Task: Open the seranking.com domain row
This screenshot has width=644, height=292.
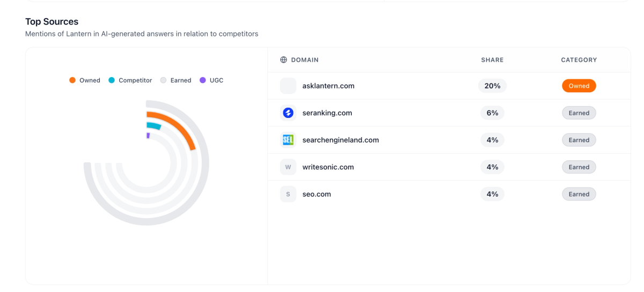Action: coord(449,113)
